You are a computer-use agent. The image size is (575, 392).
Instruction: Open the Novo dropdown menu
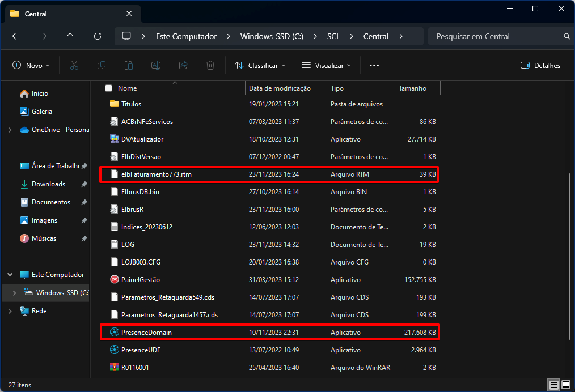[31, 66]
